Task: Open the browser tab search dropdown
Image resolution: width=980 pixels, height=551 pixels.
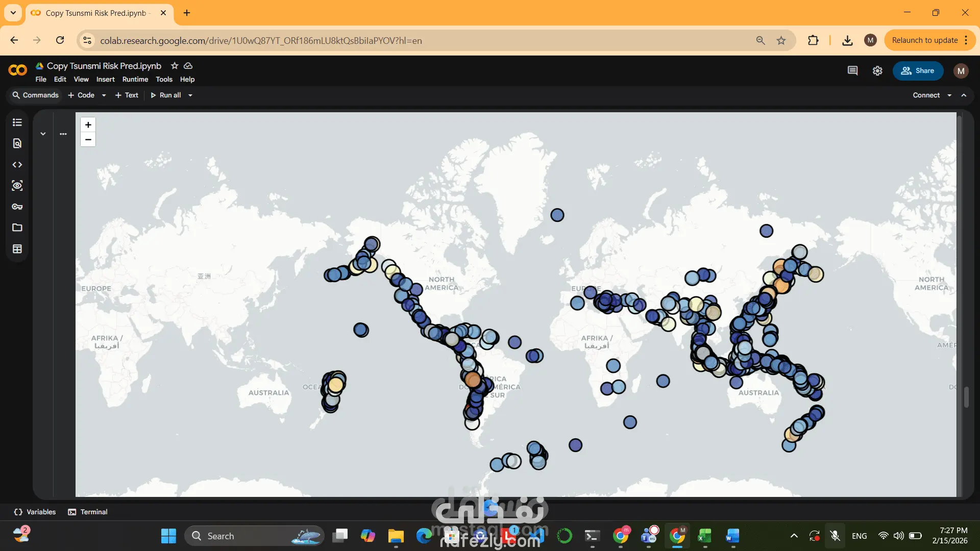Action: [x=13, y=13]
